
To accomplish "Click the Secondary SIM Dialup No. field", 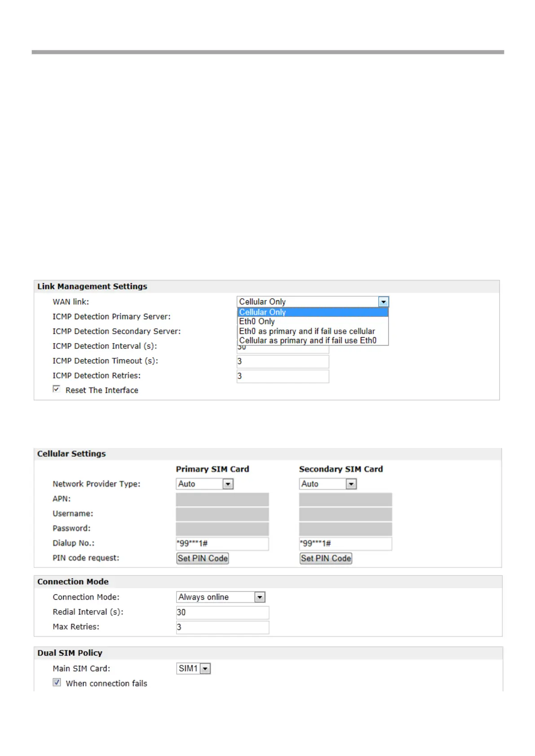I will (x=345, y=544).
